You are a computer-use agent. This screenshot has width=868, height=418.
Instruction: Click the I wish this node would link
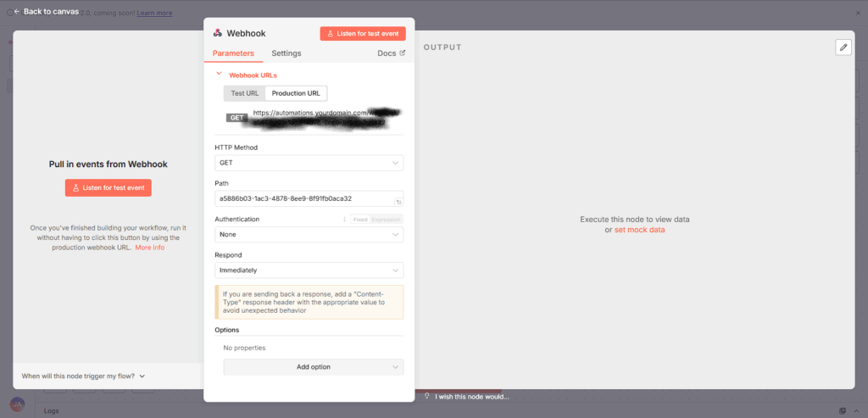coord(471,397)
